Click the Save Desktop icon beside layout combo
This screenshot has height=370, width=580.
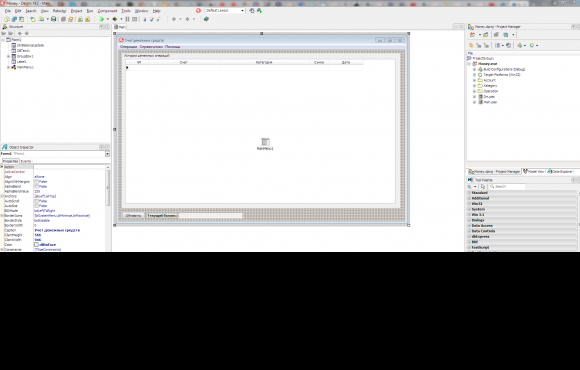[x=252, y=11]
